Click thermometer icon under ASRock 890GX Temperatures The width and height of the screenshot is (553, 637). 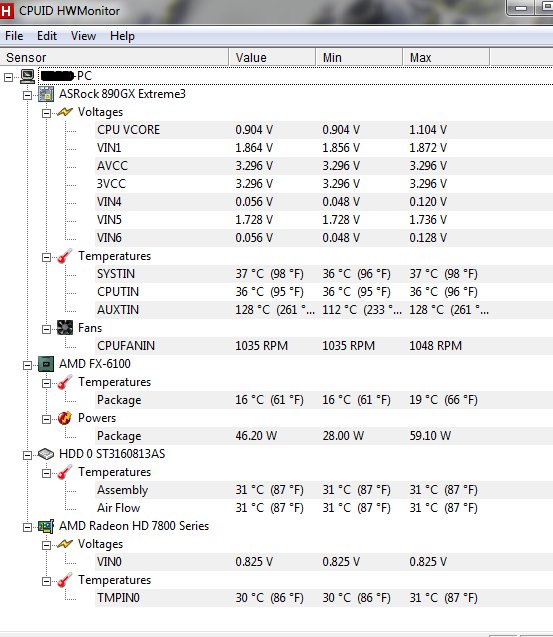point(65,256)
